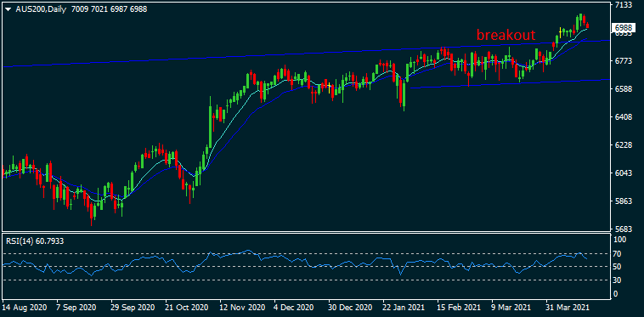Click the 14 Aug 2020 date label
Viewport: 644px width, 317px height.
click(x=25, y=307)
